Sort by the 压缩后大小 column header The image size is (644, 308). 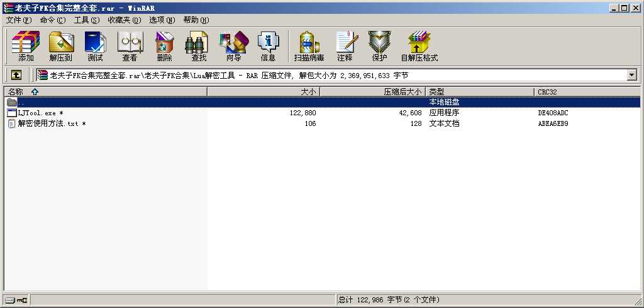click(x=373, y=92)
